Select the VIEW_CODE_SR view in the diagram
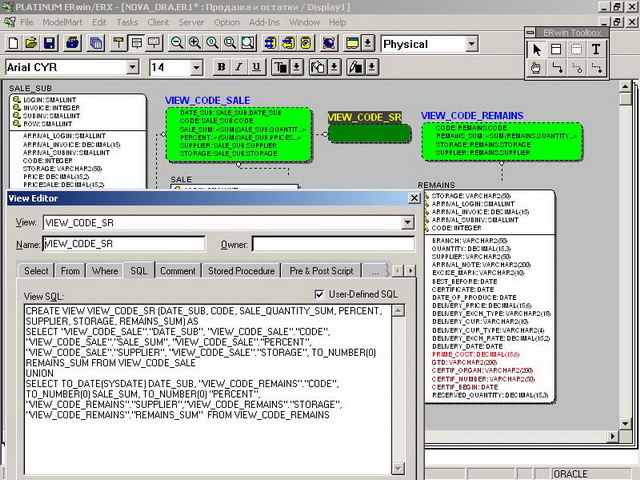This screenshot has height=480, width=640. [369, 133]
